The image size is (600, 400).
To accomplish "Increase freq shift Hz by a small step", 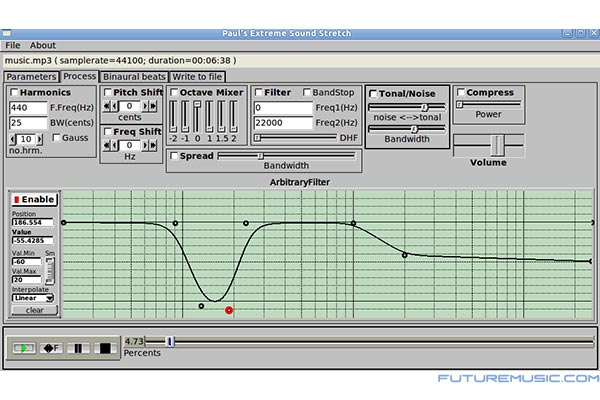I will [145, 145].
